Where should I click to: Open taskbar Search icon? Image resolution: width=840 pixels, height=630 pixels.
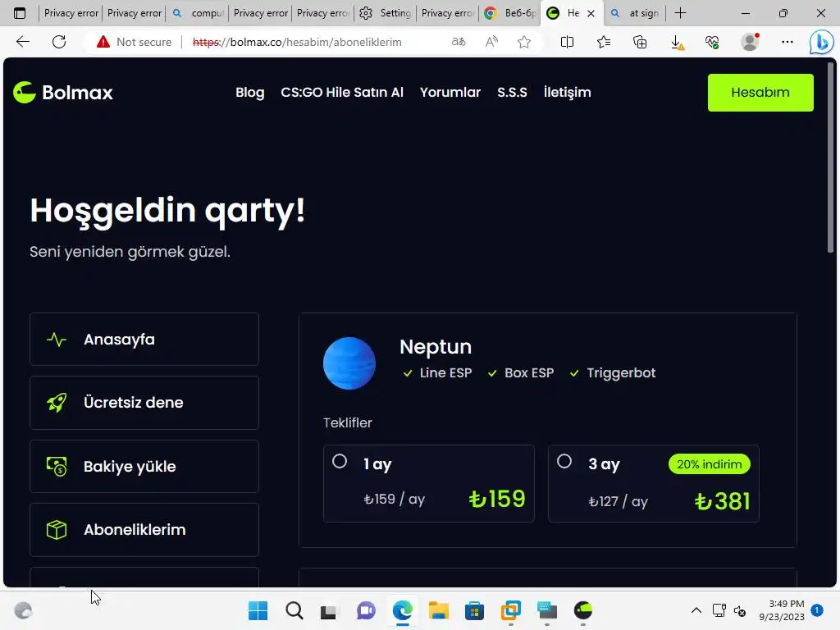coord(294,610)
